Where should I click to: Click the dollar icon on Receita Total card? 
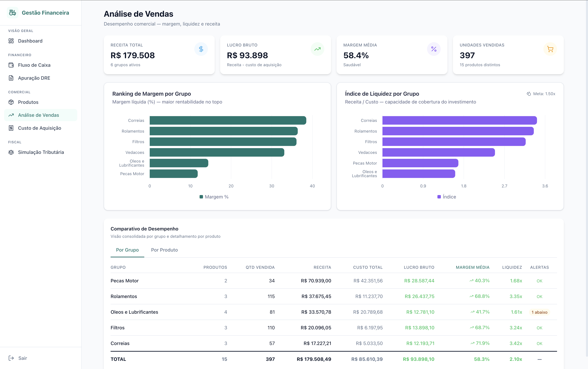201,49
